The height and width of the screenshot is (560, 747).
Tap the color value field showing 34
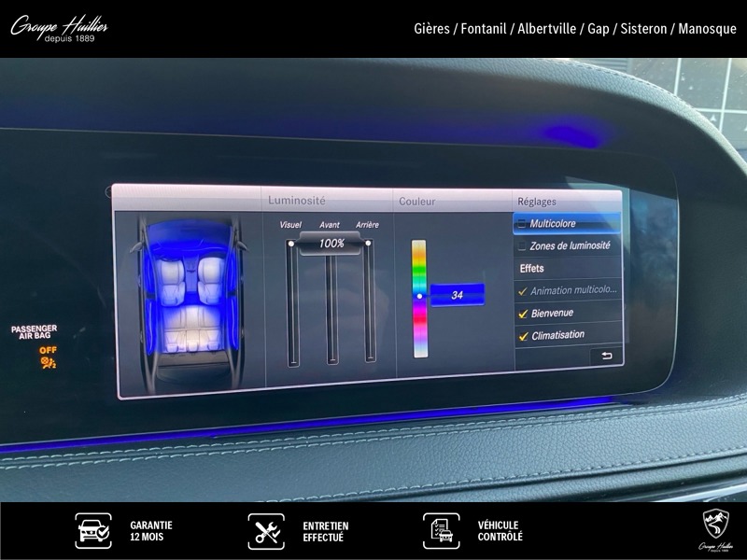tap(457, 295)
